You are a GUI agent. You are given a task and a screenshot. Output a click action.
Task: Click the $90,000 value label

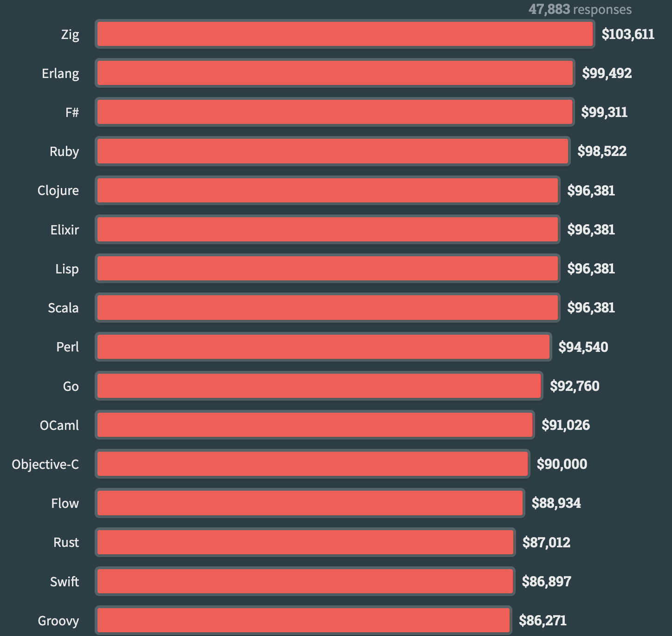[562, 464]
